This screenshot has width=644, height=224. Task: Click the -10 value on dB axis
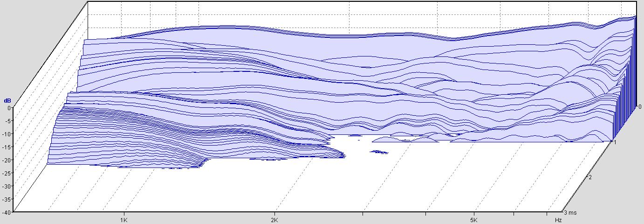[6, 134]
